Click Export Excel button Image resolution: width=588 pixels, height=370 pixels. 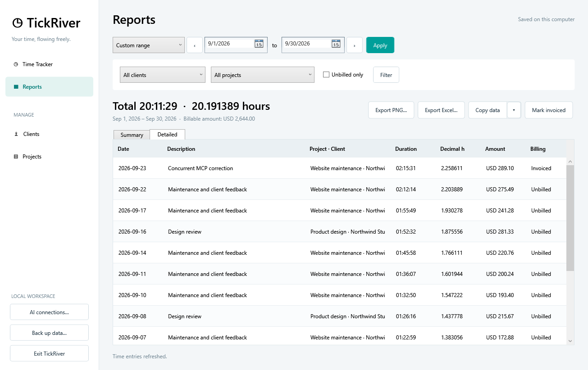point(442,110)
